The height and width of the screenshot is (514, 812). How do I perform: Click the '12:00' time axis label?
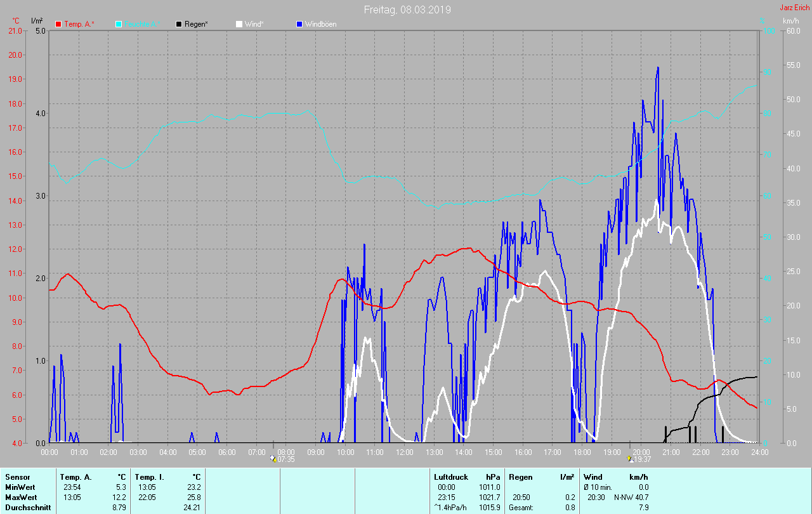click(405, 452)
